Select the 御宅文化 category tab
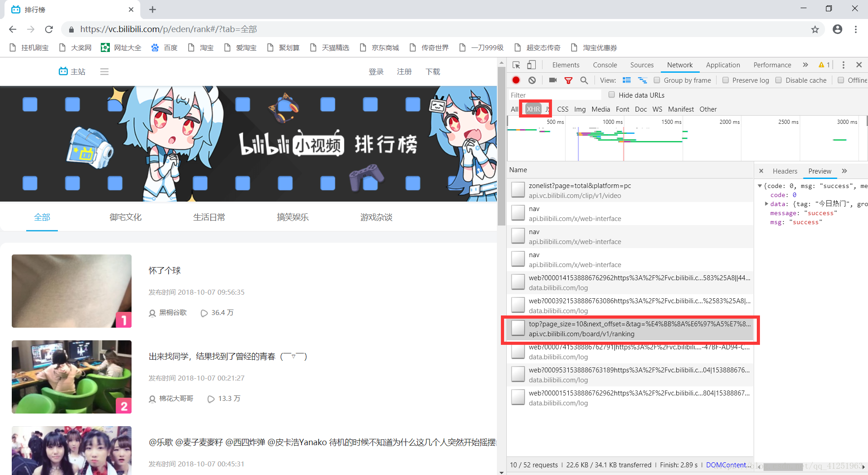 click(125, 217)
